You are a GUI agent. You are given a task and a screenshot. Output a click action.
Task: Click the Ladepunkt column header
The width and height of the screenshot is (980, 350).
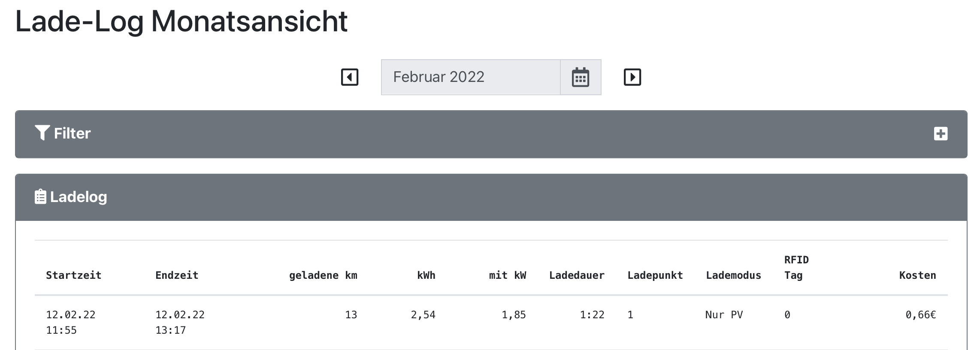tap(655, 275)
